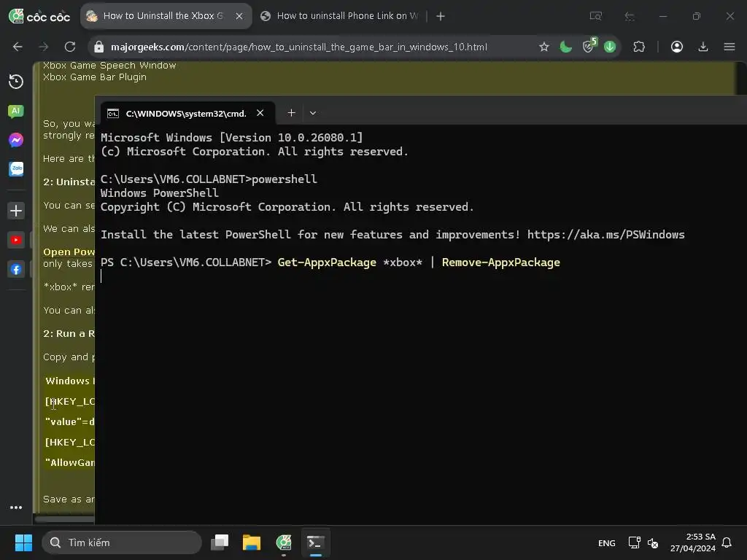The width and height of the screenshot is (747, 560).
Task: Open the AI assistant sidebar icon
Action: coord(16,112)
